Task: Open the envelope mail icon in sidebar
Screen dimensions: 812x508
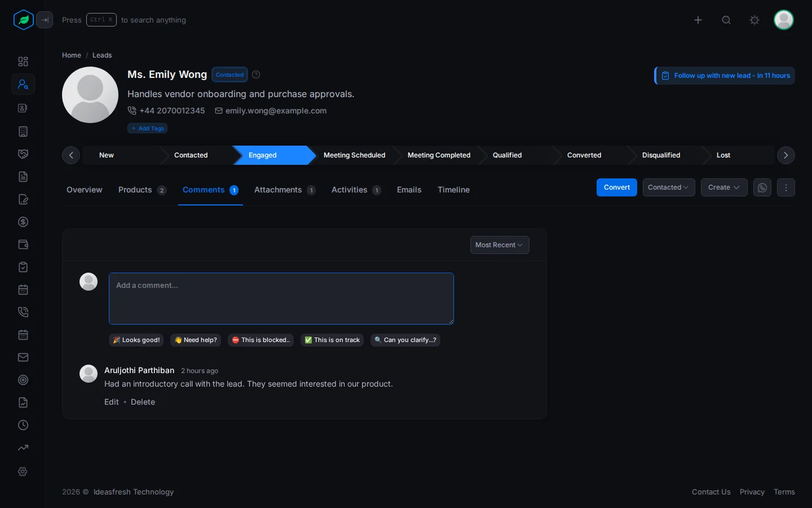Action: coord(23,357)
